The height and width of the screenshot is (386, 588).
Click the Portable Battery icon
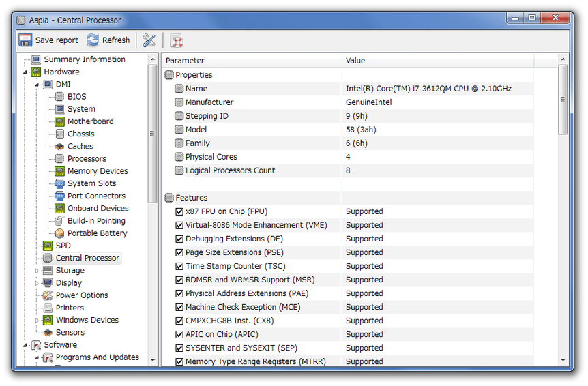click(x=59, y=233)
